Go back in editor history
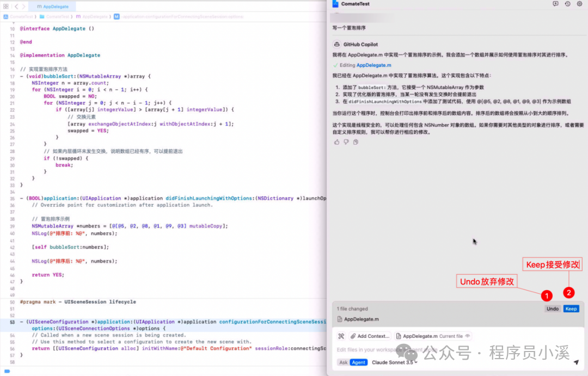The width and height of the screenshot is (588, 376). [16, 7]
